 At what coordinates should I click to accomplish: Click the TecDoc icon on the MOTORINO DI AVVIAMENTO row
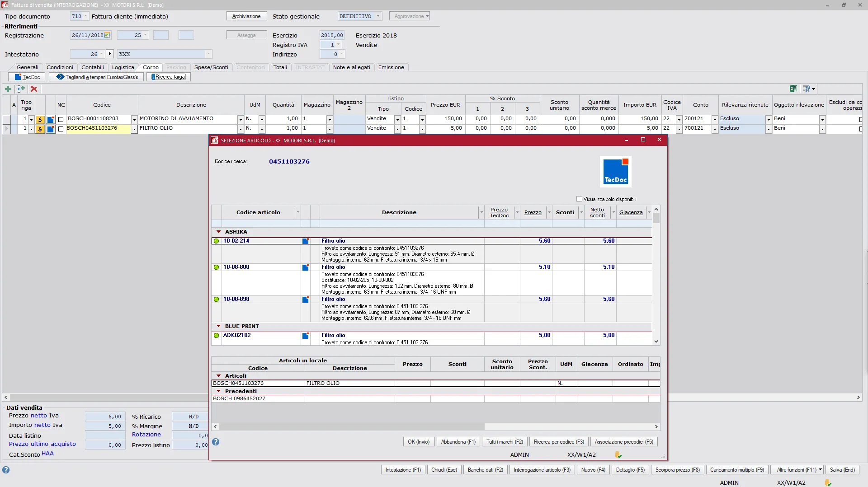[51, 119]
